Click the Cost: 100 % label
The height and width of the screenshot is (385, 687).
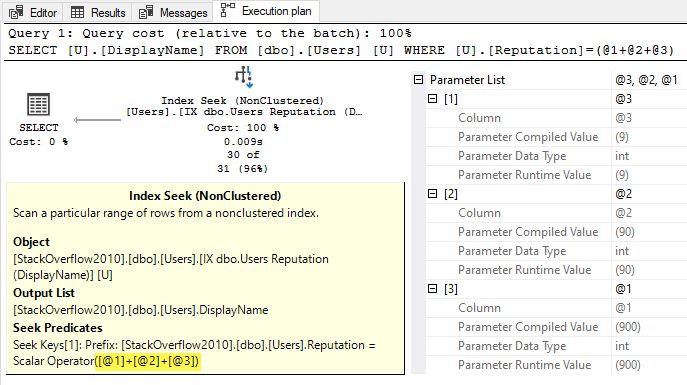coord(243,128)
